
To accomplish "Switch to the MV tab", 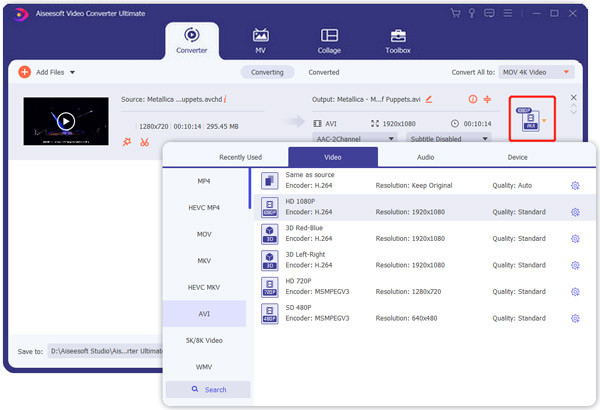I will (261, 41).
